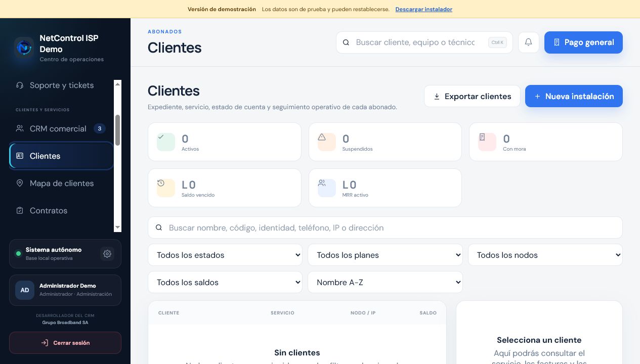Click the Versión de demostración banner text

click(x=222, y=9)
